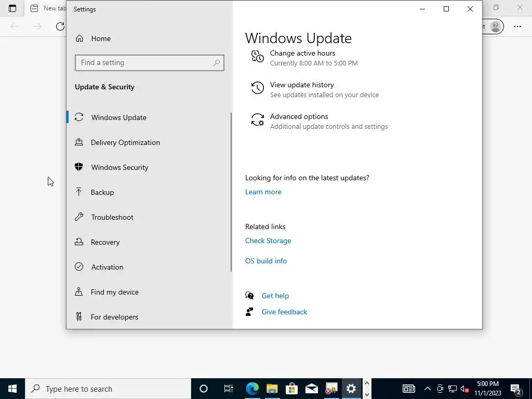Open the OS build info link
Viewport: 532px width, 399px height.
coord(266,261)
